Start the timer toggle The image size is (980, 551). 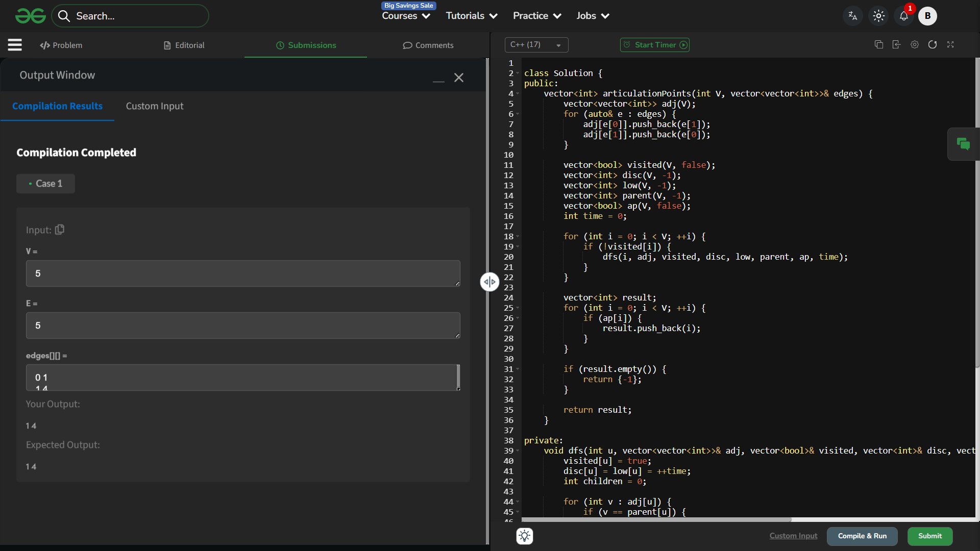[x=655, y=45]
